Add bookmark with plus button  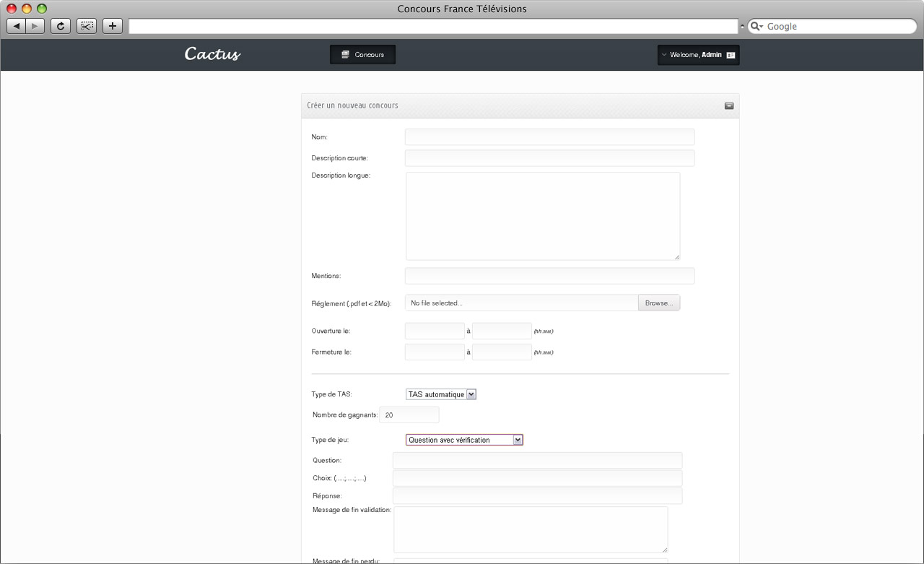click(112, 26)
